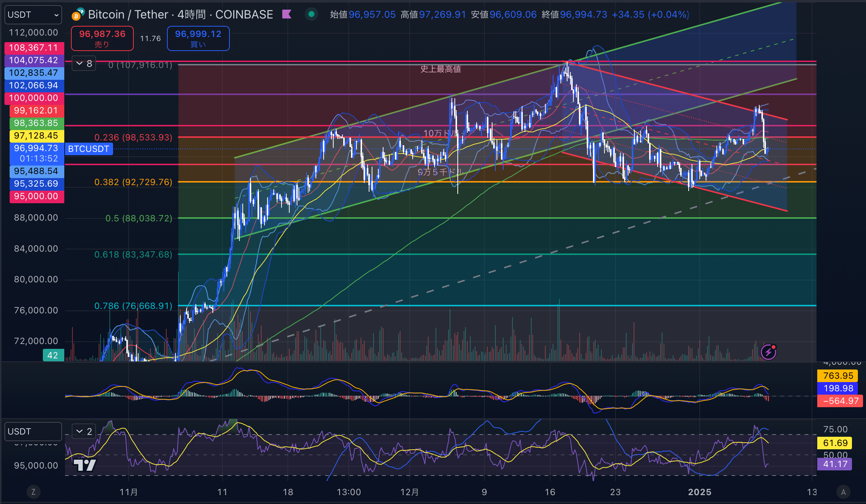This screenshot has height=504, width=866.
Task: Click the purple lightning bolt alert icon
Action: point(768,352)
